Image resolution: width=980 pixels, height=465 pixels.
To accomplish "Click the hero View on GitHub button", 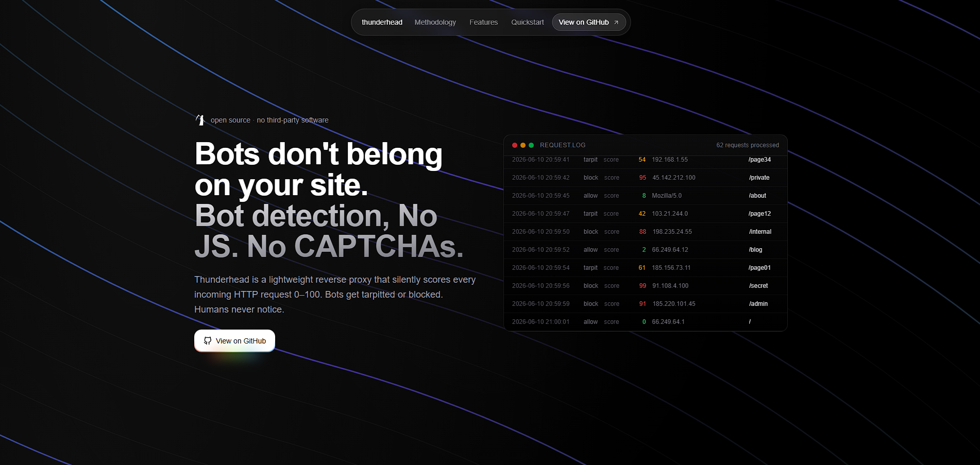I will [234, 340].
